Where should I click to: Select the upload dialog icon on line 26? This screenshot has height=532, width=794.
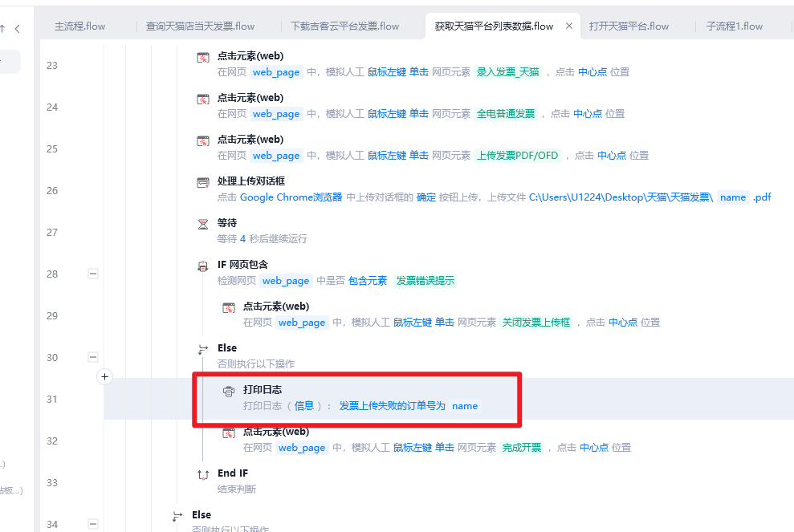203,183
